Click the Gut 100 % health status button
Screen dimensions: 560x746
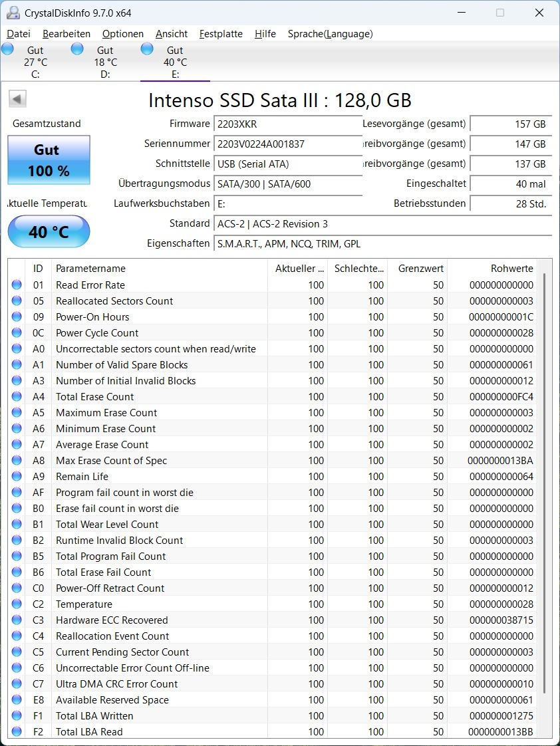(x=49, y=160)
